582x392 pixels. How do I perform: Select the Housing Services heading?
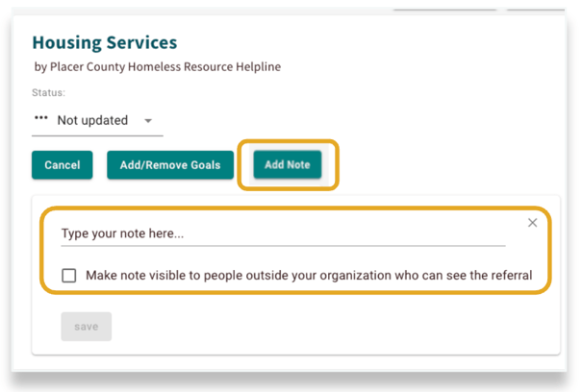pos(105,43)
